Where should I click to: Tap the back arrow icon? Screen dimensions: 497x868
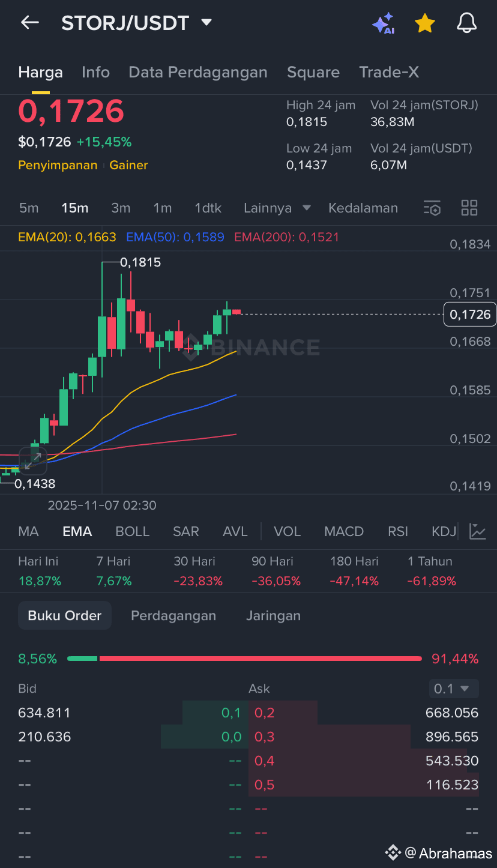tap(29, 23)
